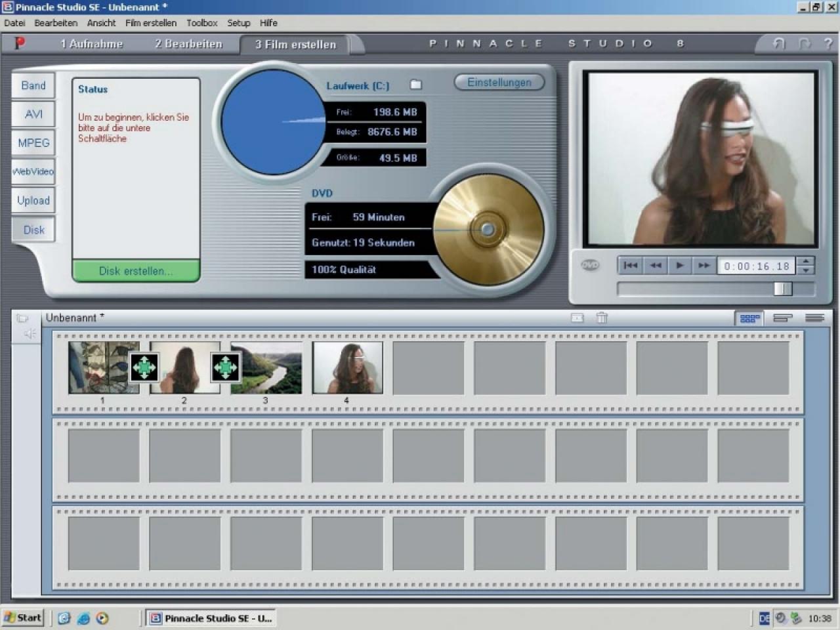Switch to text list view
Image resolution: width=840 pixels, height=630 pixels.
[814, 318]
